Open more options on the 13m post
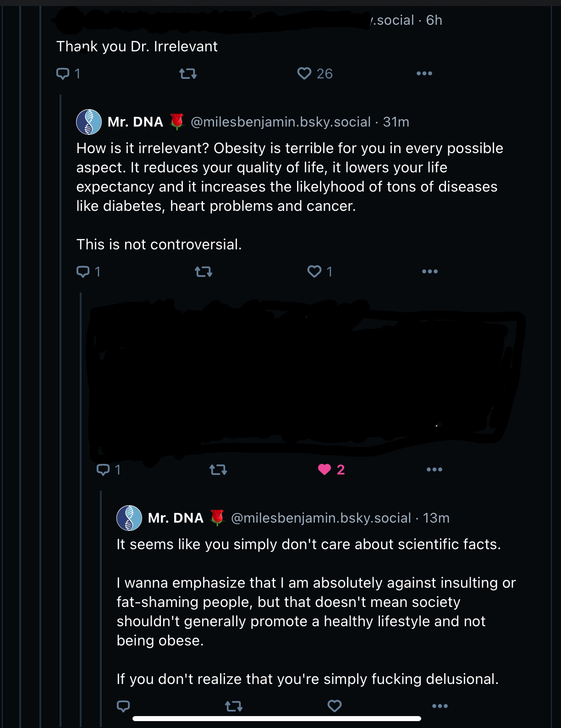The height and width of the screenshot is (728, 561). coord(440,706)
